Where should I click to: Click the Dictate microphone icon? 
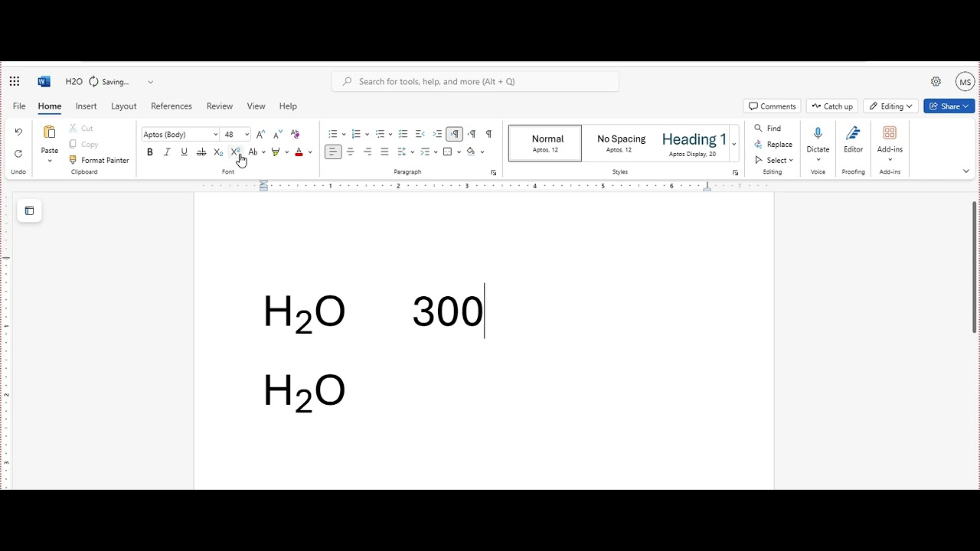click(x=818, y=133)
